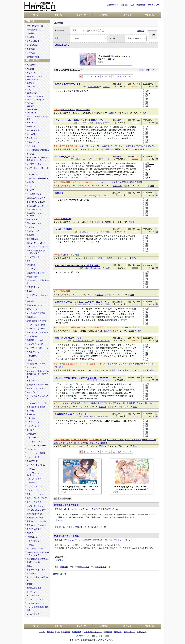Open マイページ in top navigation bar
This screenshot has width=185, height=644.
(81, 15)
